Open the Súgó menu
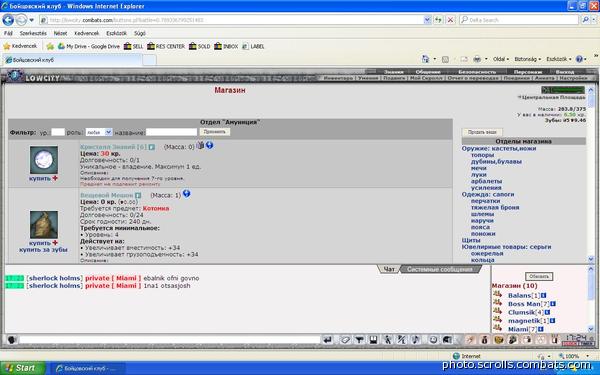The height and width of the screenshot is (375, 600). click(140, 33)
